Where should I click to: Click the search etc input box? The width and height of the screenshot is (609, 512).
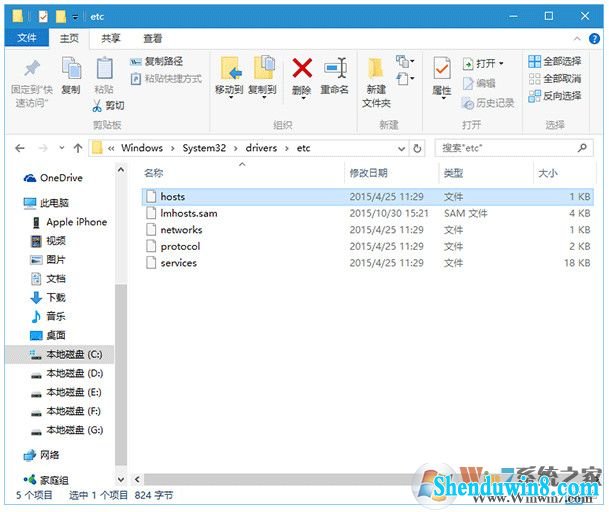click(513, 148)
